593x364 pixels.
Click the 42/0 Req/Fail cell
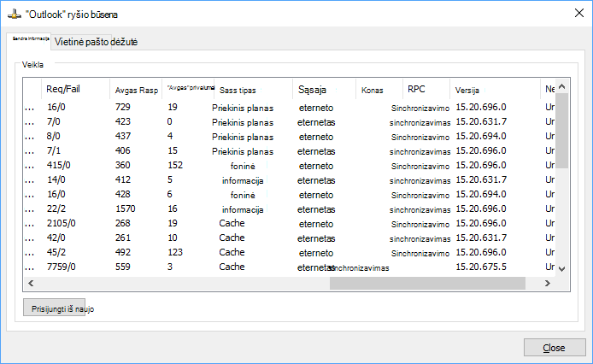[56, 238]
